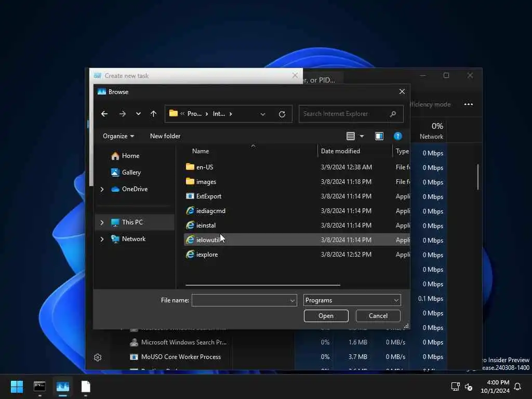Open the Command Prompt taskbar icon
The width and height of the screenshot is (532, 399).
click(39, 387)
